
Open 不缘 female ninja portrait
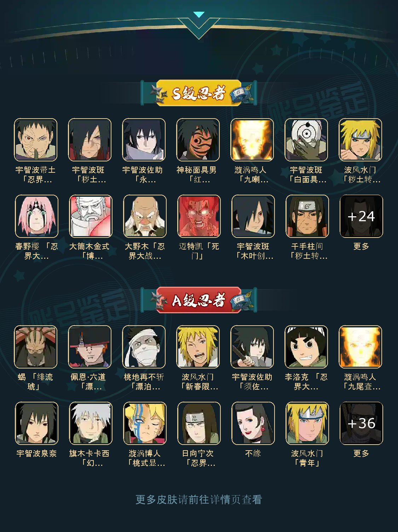coord(253,423)
